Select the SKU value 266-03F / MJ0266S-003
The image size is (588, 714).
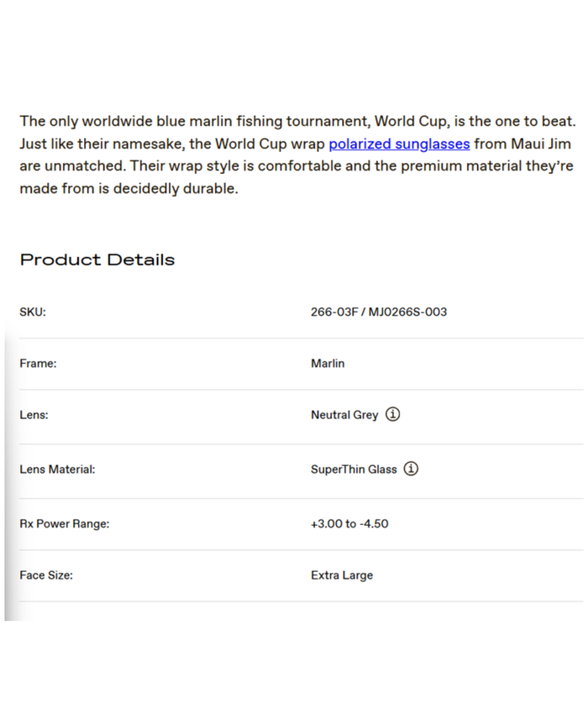[379, 312]
